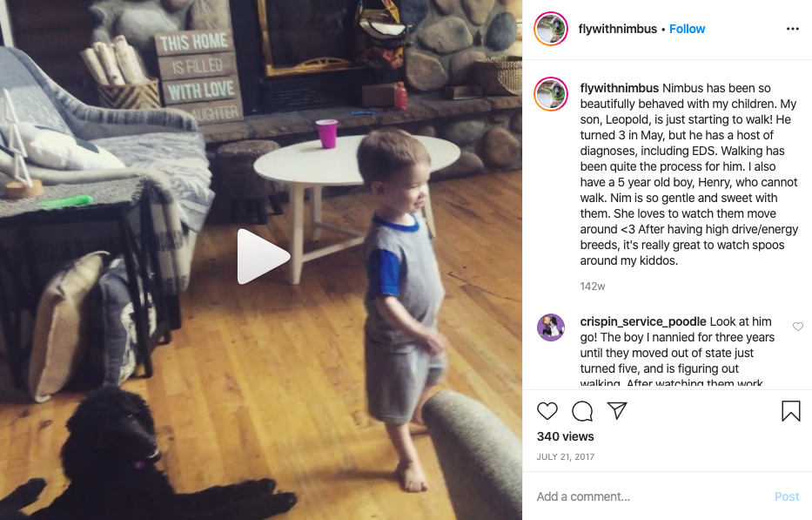812x520 pixels.
Task: Open crispin_service_poodle username link
Action: pos(642,321)
